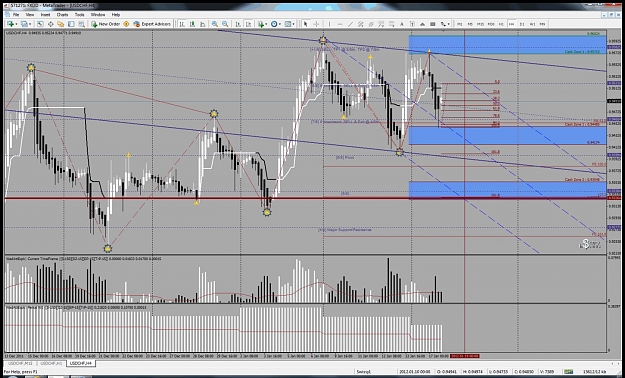Open the Periods clock icon
This screenshot has width=625, height=378.
coord(274,24)
